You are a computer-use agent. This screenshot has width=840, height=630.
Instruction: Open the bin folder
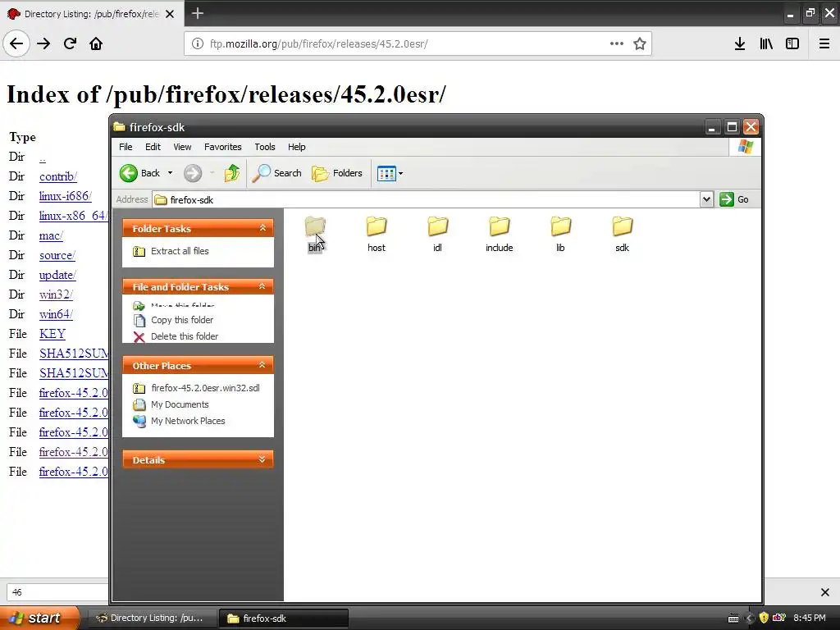315,234
